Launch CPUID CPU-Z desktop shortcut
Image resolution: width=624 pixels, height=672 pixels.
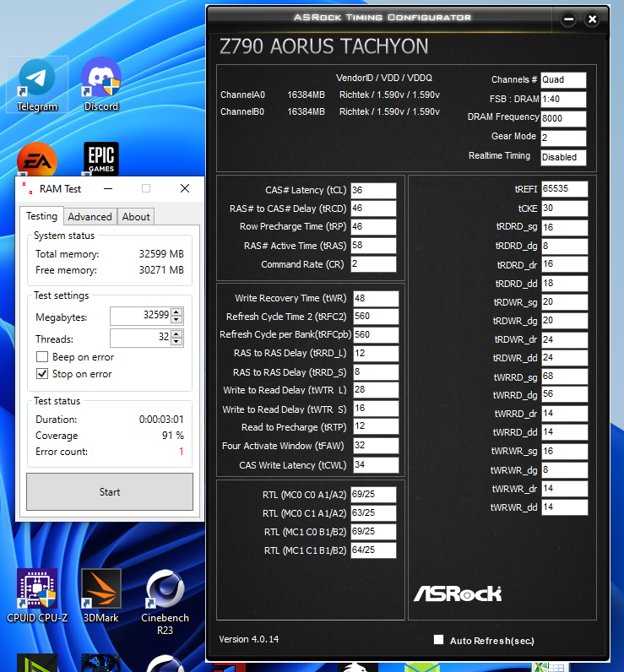point(37,596)
